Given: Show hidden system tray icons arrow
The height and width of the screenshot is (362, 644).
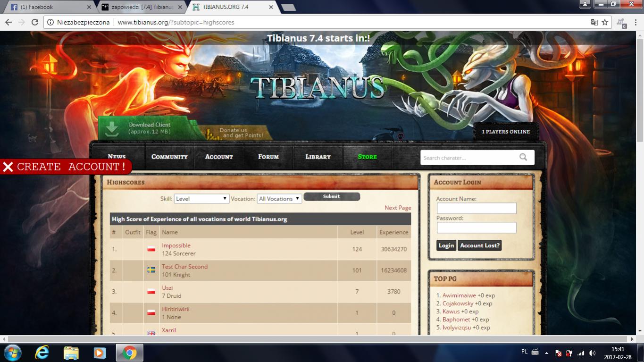Looking at the screenshot, I should tap(547, 353).
